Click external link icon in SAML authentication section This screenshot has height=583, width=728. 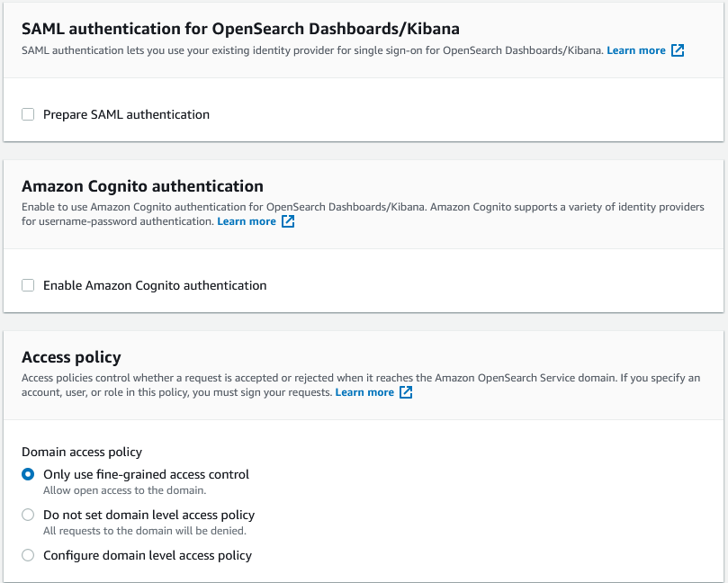pyautogui.click(x=678, y=50)
